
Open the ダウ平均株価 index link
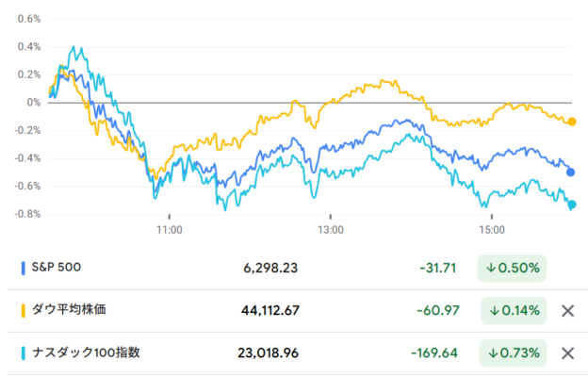tap(69, 309)
